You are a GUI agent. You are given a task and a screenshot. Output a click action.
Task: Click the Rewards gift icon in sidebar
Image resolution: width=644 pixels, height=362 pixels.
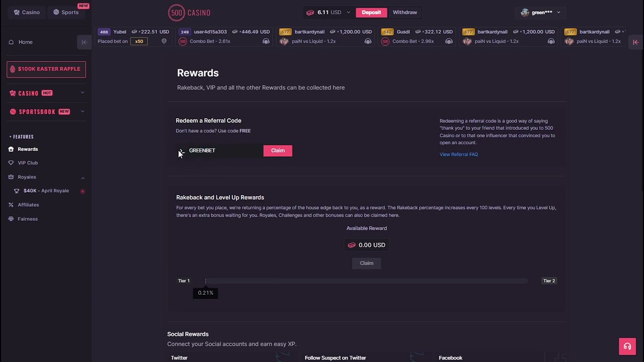11,149
